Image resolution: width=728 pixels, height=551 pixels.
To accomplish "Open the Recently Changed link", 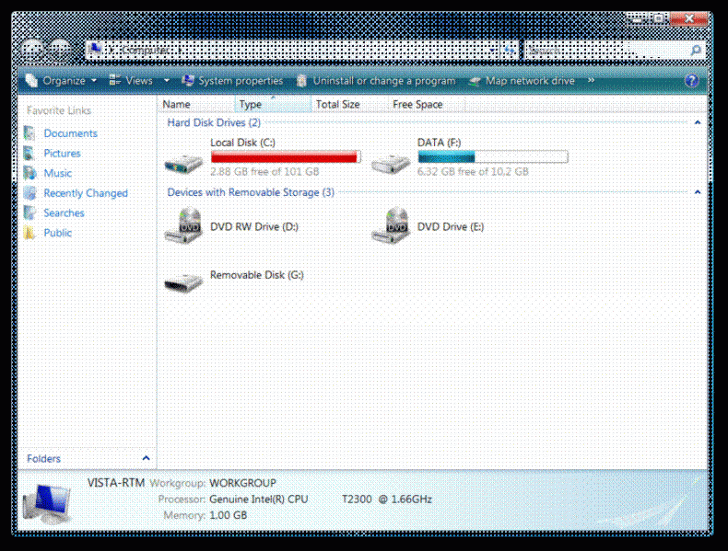I will 85,193.
